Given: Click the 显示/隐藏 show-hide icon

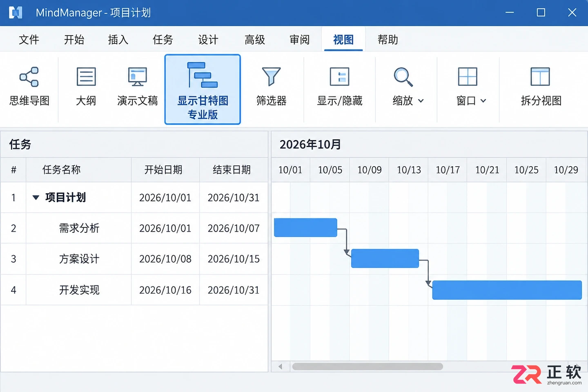Looking at the screenshot, I should (x=340, y=77).
